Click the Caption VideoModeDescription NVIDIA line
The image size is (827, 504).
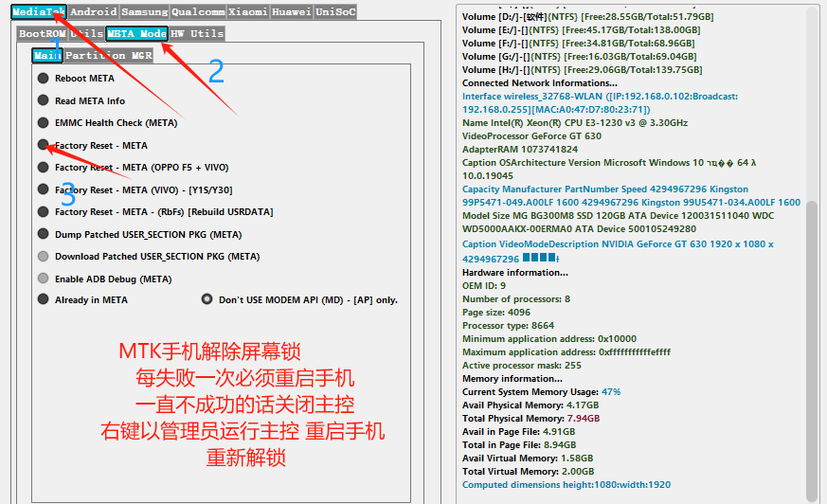click(x=619, y=251)
